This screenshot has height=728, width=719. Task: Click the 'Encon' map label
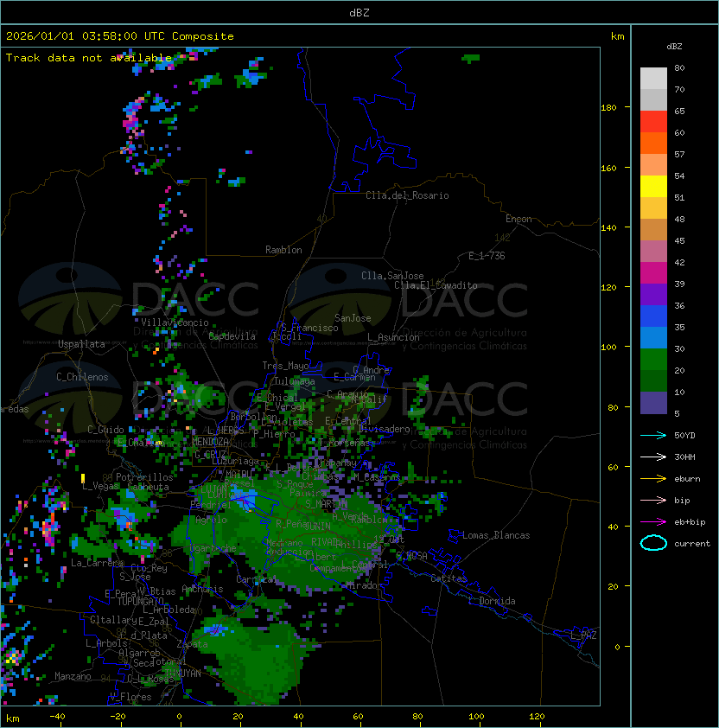pyautogui.click(x=519, y=219)
